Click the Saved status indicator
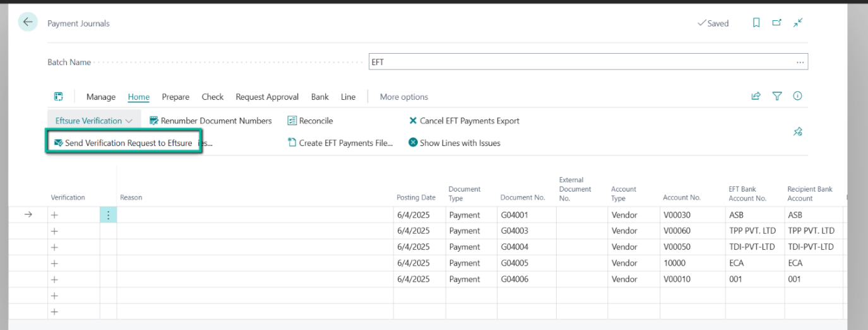868x330 pixels. coord(713,23)
